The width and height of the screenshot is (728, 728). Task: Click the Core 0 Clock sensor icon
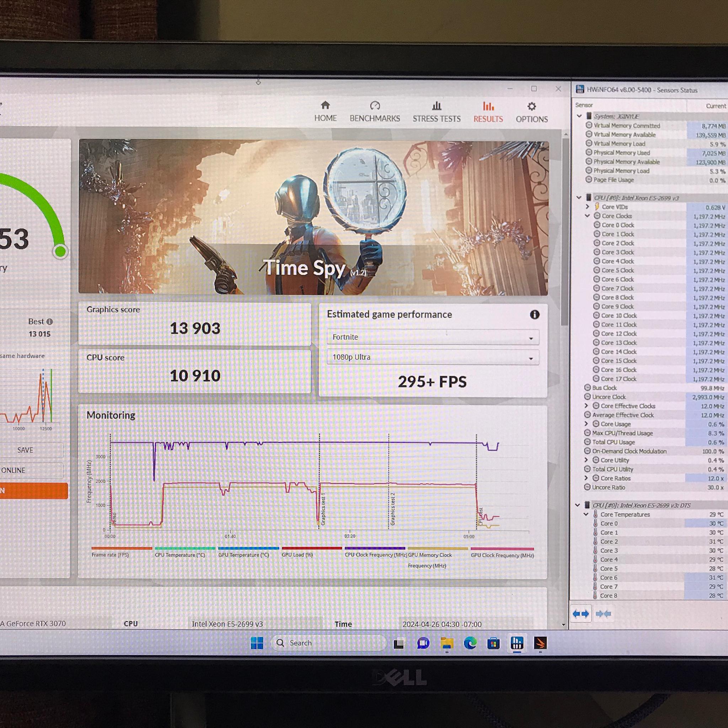[597, 225]
